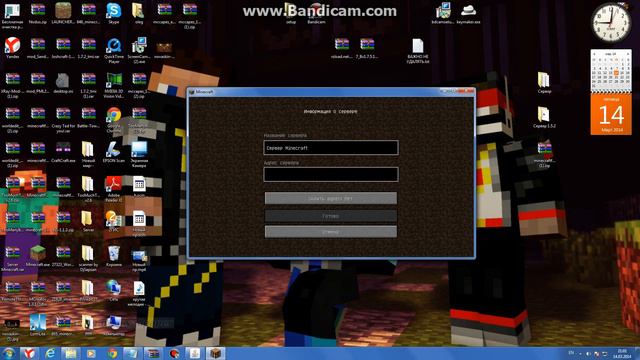
Task: Switch to WinRAR in the taskbar
Action: click(x=153, y=353)
